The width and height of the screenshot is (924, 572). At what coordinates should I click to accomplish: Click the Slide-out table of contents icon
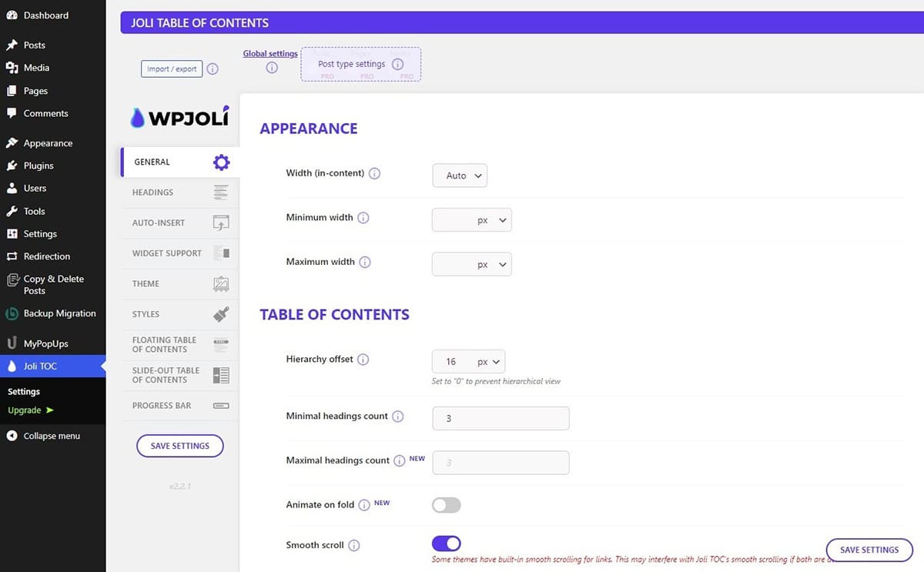tap(221, 376)
